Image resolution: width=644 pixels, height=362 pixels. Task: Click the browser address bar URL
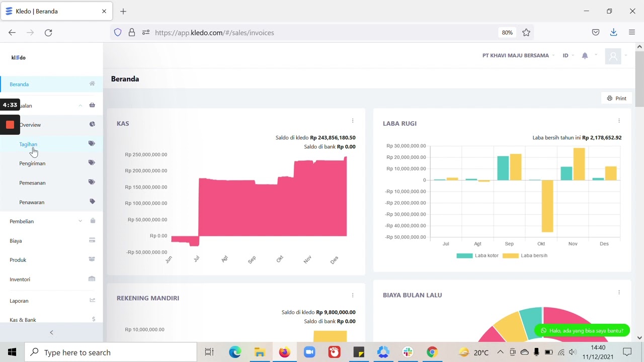tap(214, 33)
